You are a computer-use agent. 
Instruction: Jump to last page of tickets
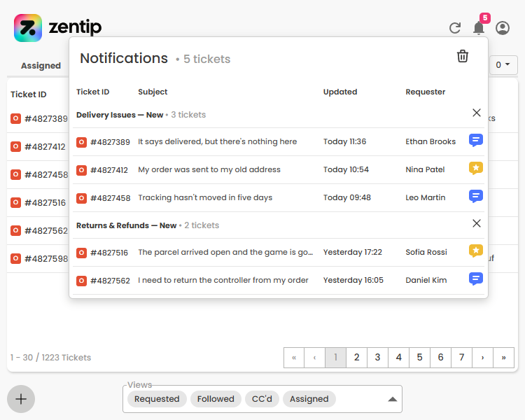(x=503, y=358)
